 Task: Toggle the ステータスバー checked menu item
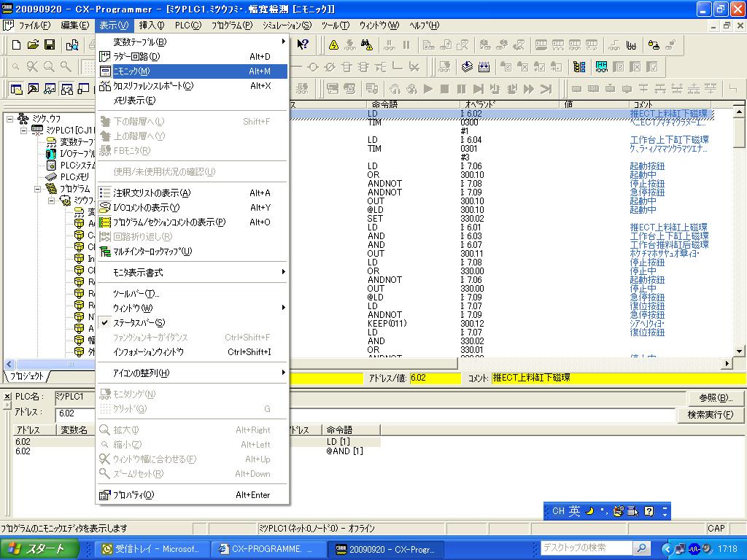click(x=139, y=323)
